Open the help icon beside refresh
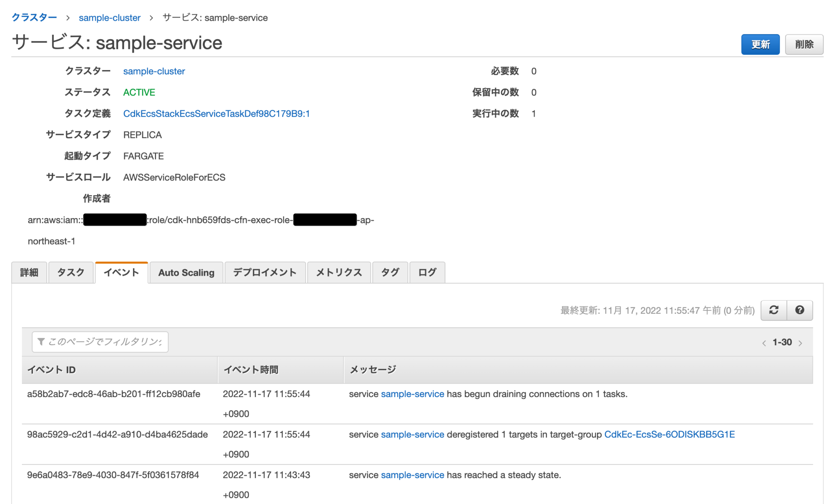Image resolution: width=829 pixels, height=504 pixels. tap(799, 310)
